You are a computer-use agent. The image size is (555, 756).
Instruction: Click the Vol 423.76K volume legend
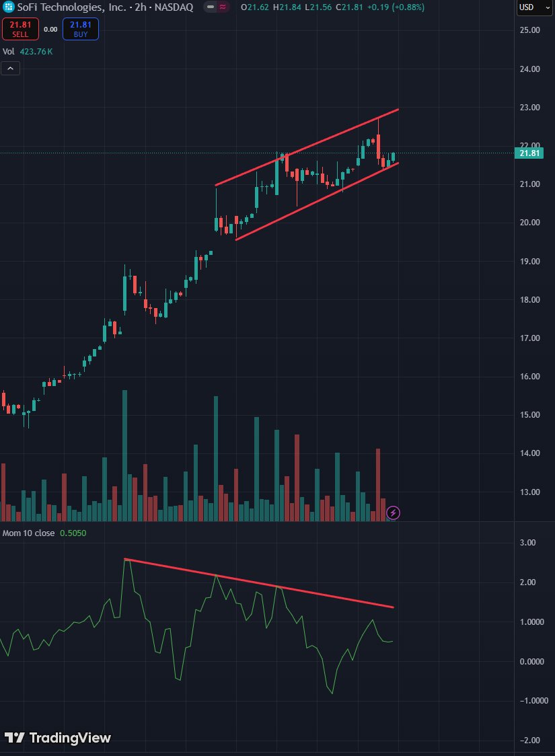point(28,52)
